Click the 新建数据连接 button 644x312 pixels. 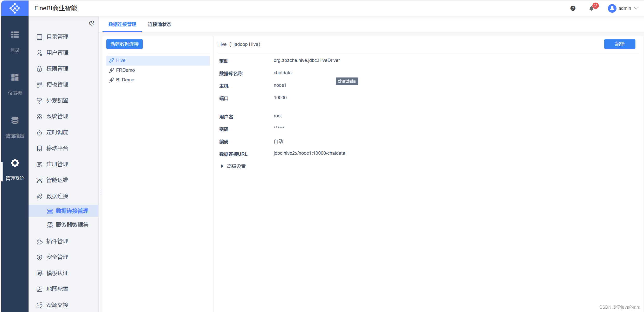(125, 44)
